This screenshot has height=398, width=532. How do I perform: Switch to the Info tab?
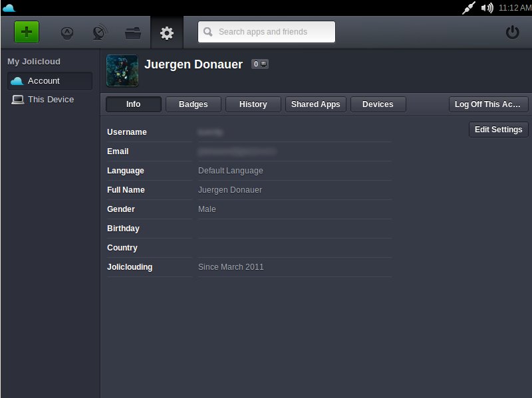click(134, 104)
